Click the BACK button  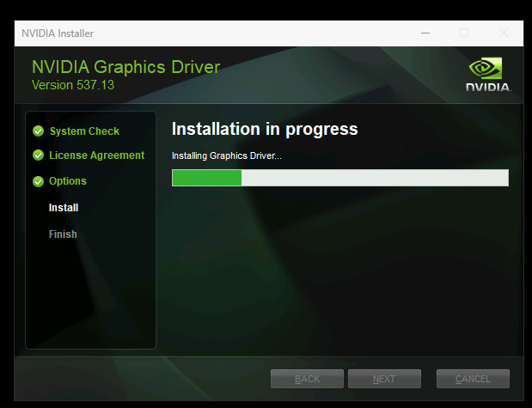(307, 379)
